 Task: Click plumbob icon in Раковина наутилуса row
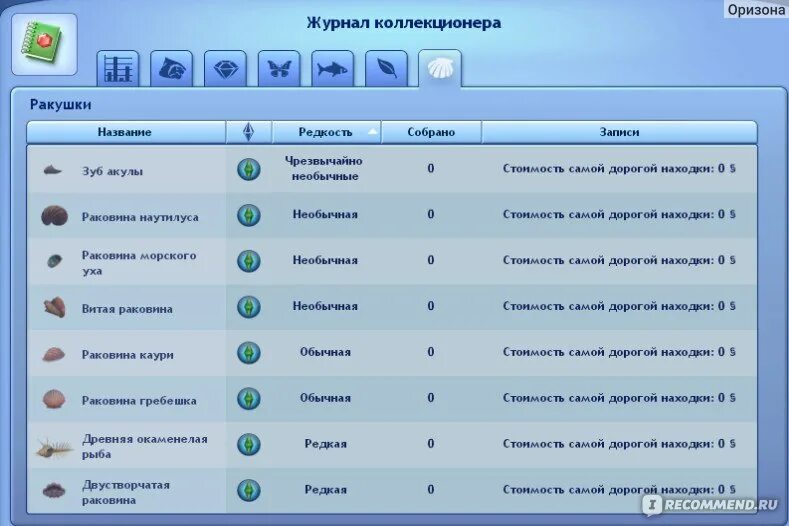coord(249,215)
